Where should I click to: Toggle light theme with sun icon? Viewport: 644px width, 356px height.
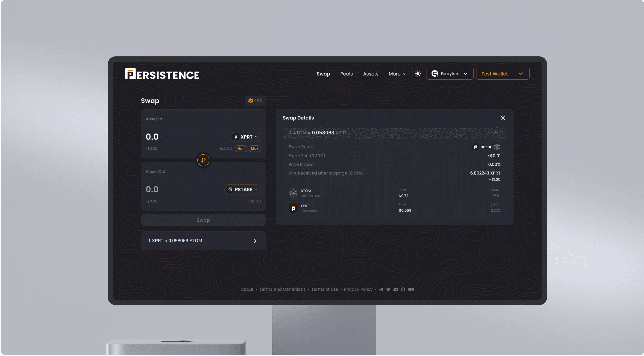418,74
